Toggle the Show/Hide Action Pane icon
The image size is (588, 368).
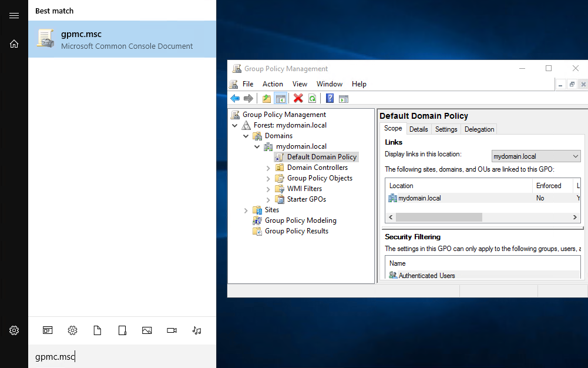344,99
